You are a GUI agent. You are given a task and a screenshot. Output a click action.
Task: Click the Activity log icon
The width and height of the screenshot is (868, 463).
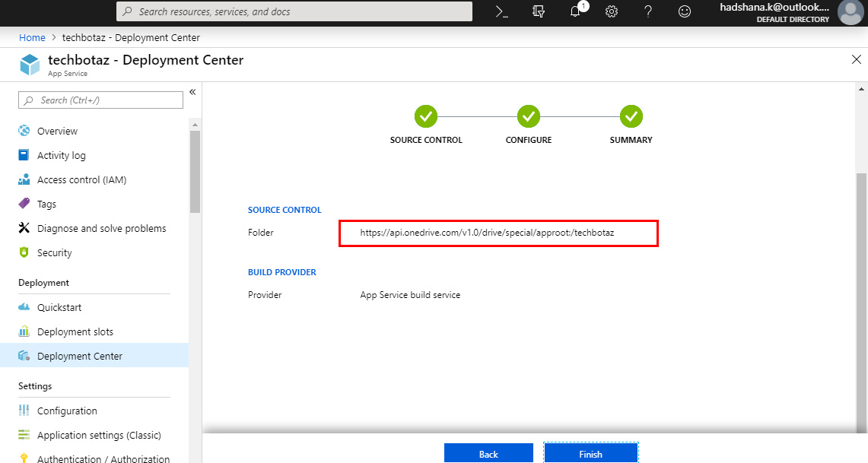[24, 155]
